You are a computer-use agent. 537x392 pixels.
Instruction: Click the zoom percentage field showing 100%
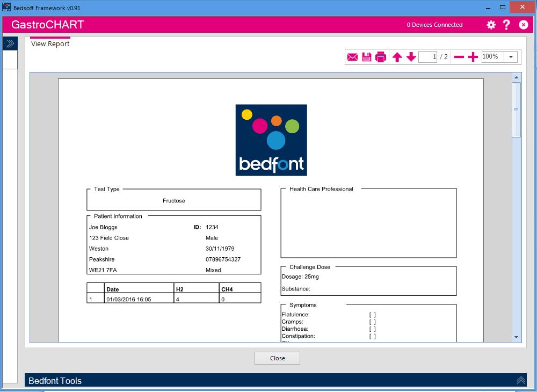click(x=492, y=57)
